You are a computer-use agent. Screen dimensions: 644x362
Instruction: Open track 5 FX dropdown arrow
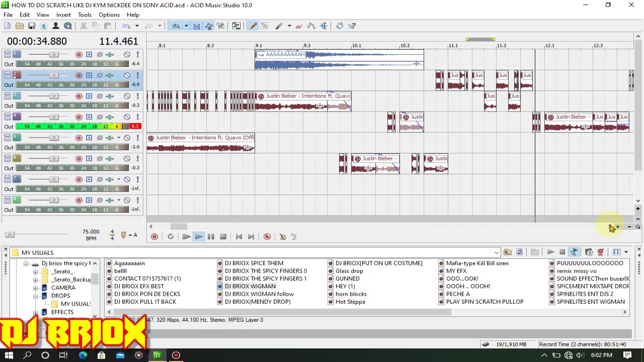tap(119, 138)
